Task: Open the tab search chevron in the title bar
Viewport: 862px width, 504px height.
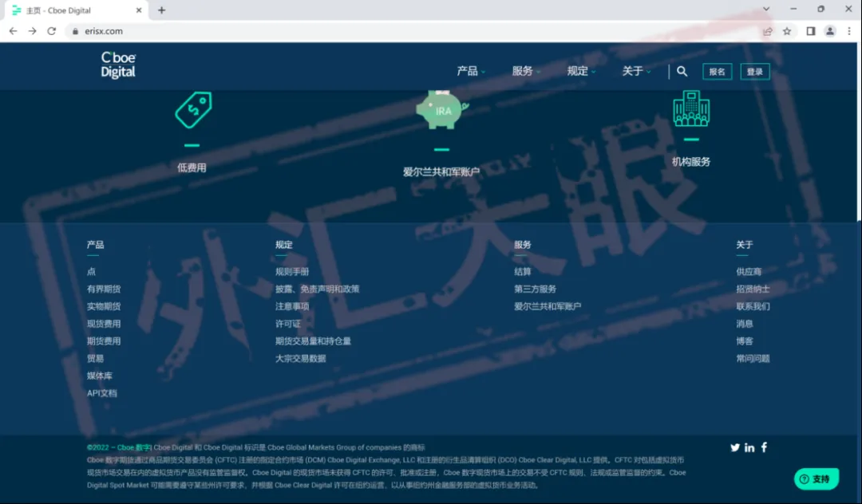Action: [x=765, y=9]
